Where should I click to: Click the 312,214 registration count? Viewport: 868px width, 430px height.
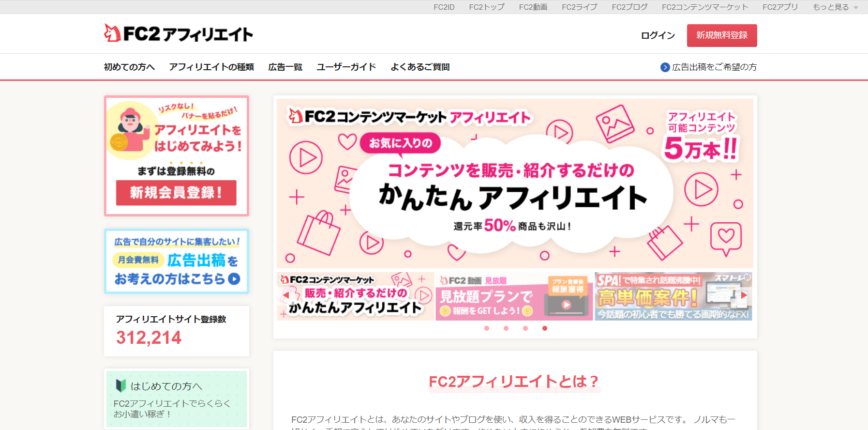[149, 338]
